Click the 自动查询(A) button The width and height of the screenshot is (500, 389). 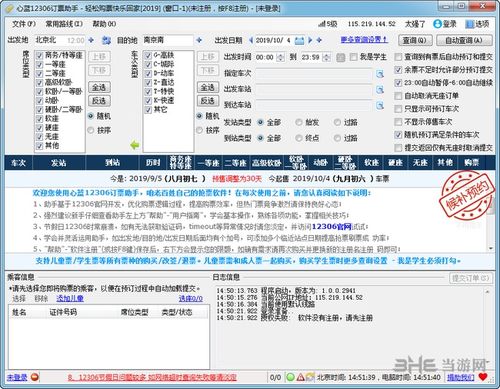(x=464, y=40)
